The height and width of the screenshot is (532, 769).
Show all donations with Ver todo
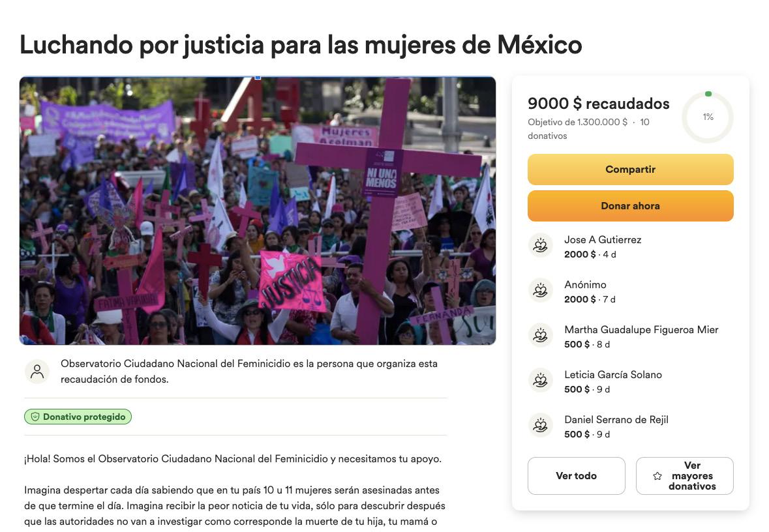[x=576, y=476]
